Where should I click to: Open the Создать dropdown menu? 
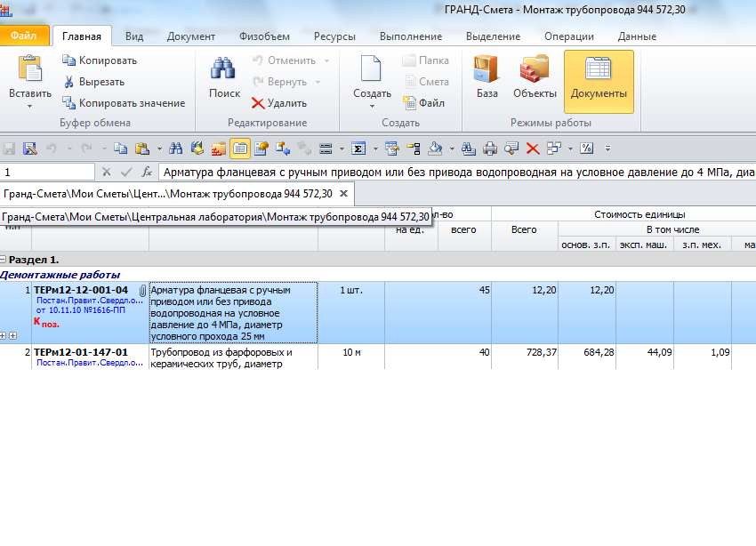(372, 106)
